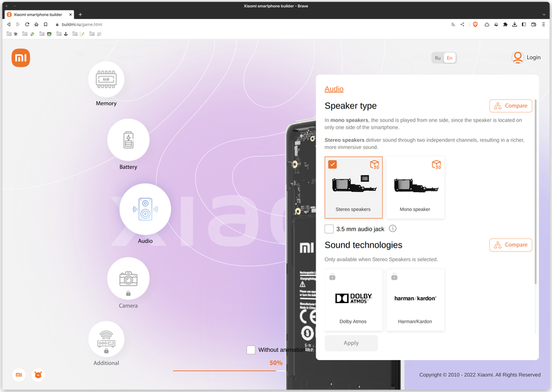The image size is (552, 392).
Task: Enable the 3.5 mm audio jack checkbox
Action: click(x=329, y=229)
